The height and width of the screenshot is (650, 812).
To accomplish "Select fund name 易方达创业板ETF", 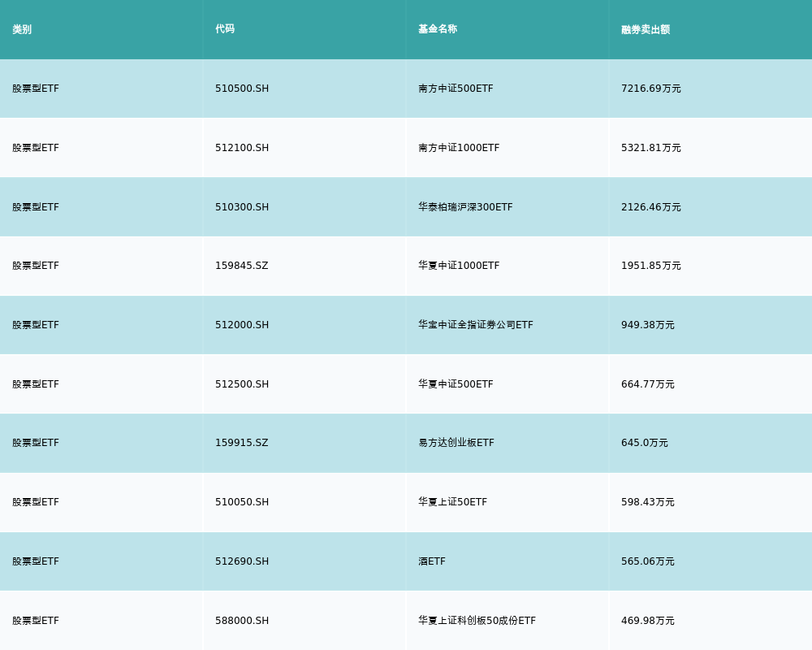I will 456,443.
